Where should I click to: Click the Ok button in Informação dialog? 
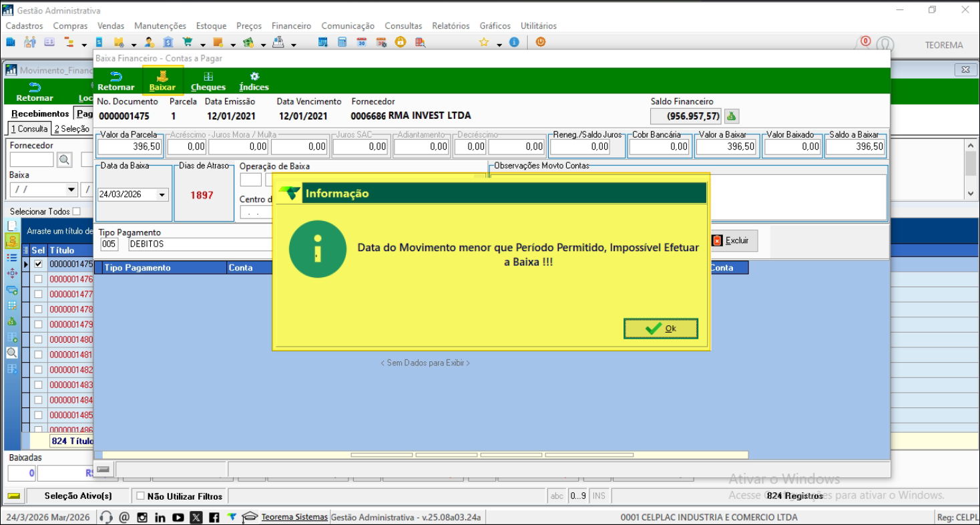[x=660, y=329]
